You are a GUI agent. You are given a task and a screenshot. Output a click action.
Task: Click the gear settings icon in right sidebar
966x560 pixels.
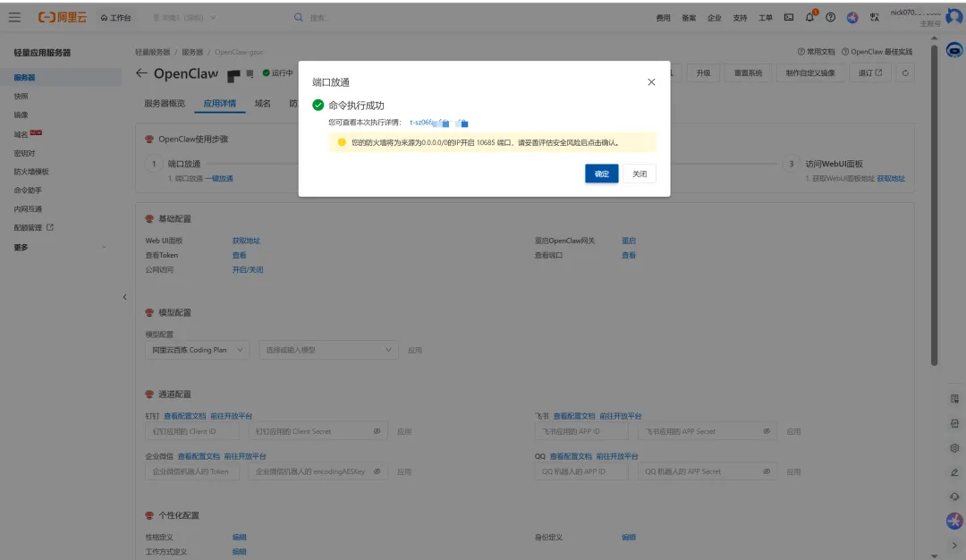tap(954, 448)
